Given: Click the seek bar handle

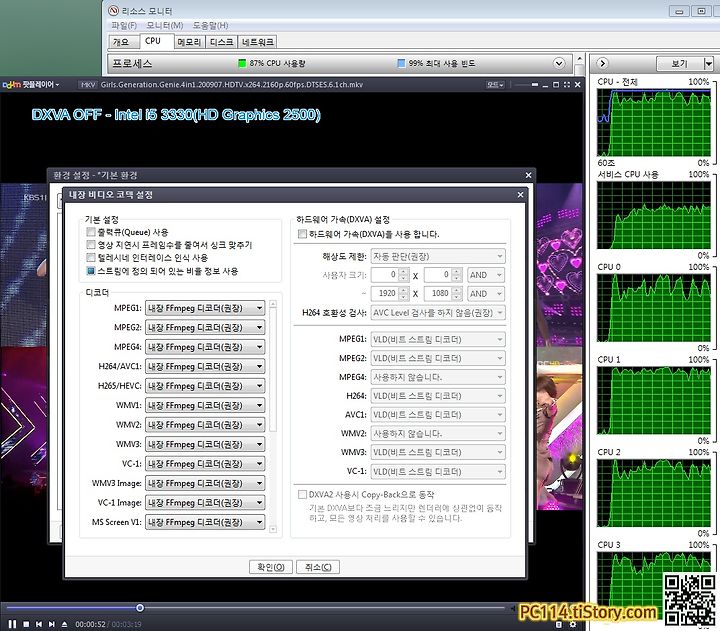Looking at the screenshot, I should [x=140, y=608].
